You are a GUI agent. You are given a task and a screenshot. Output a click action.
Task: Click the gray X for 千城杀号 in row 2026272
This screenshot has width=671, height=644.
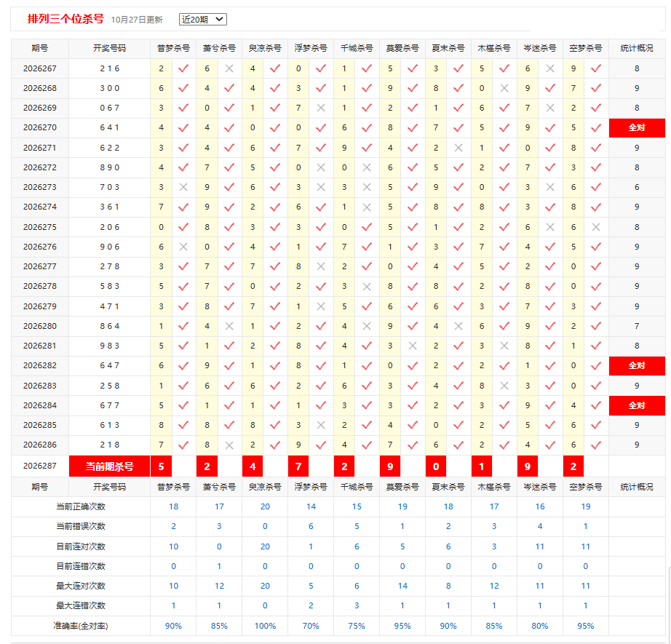367,167
